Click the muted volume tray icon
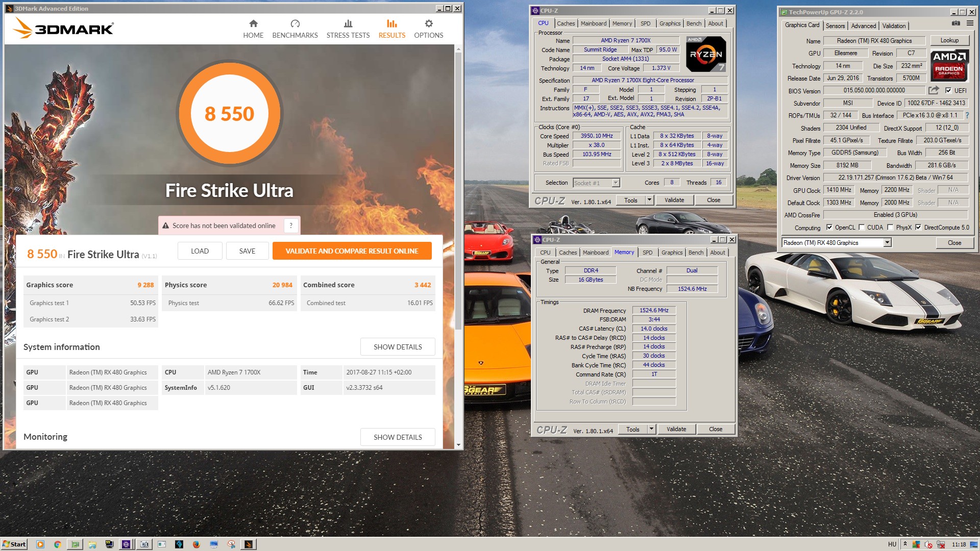980x551 pixels. tap(928, 544)
